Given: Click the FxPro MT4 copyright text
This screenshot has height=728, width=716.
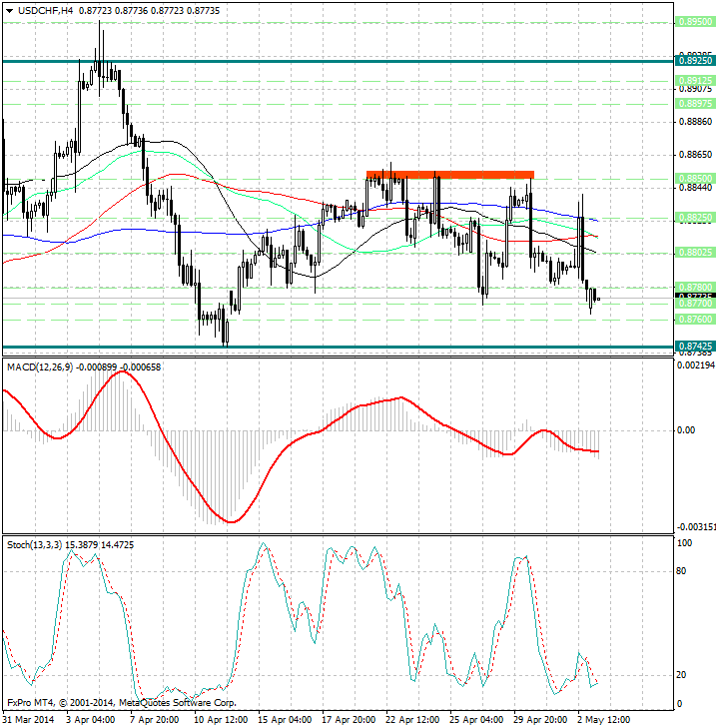Looking at the screenshot, I should pos(121,704).
